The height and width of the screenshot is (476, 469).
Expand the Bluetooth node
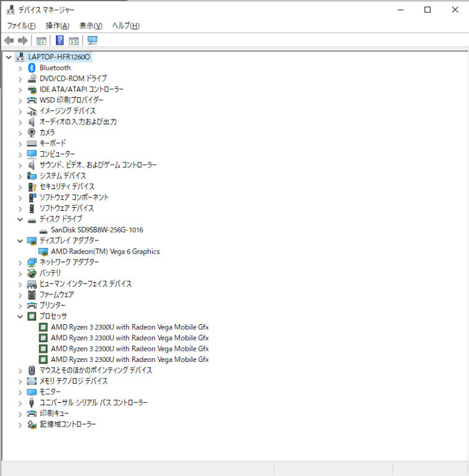(20, 68)
